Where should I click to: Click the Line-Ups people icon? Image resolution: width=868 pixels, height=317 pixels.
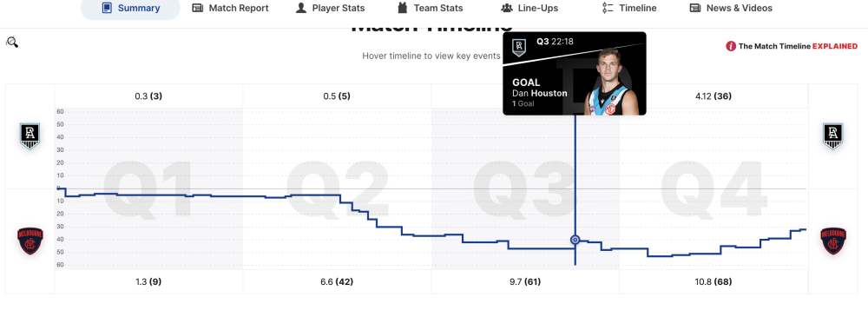[507, 8]
